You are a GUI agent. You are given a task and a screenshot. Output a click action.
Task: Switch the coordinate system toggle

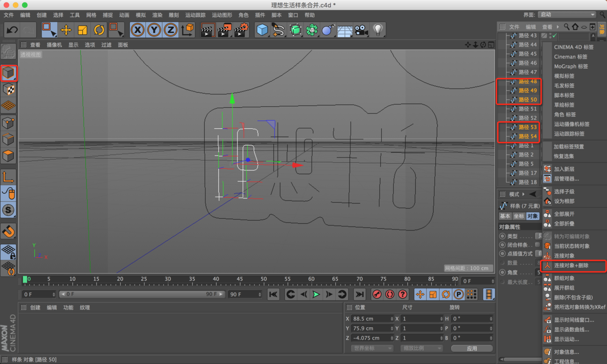click(x=187, y=30)
